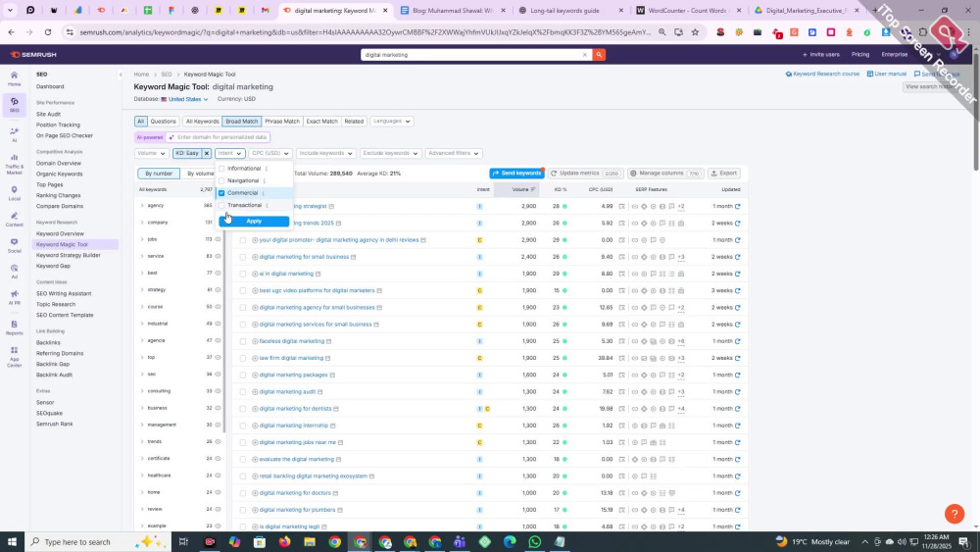This screenshot has width=980, height=552.
Task: Open the Content sidebar icon
Action: 14,220
